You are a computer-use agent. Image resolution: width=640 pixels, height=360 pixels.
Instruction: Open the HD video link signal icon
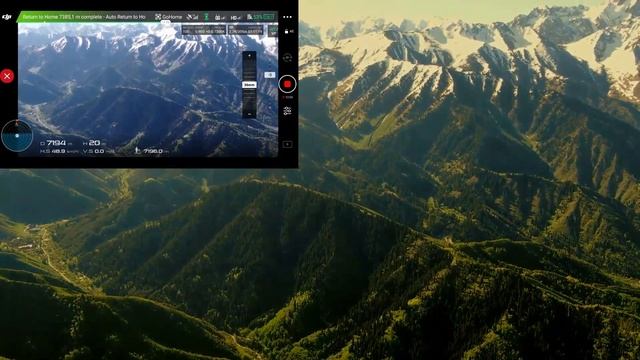click(236, 17)
